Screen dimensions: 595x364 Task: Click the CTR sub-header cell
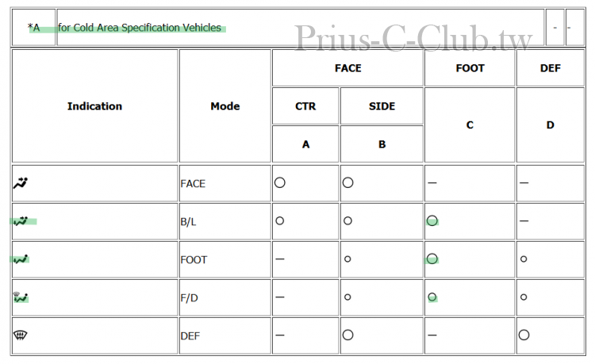tap(305, 106)
